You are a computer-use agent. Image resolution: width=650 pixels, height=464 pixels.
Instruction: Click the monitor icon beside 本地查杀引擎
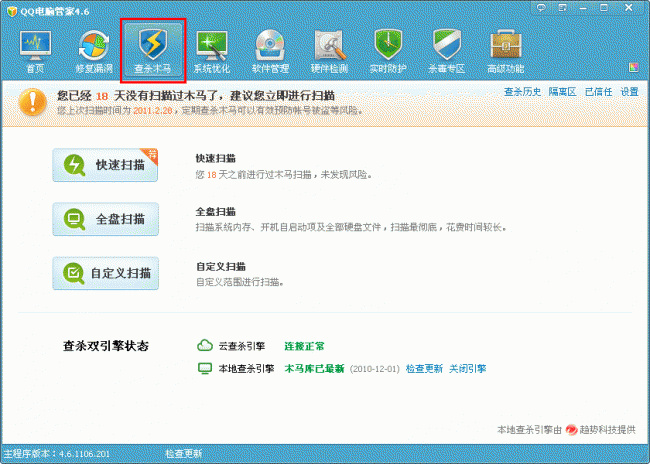(205, 368)
